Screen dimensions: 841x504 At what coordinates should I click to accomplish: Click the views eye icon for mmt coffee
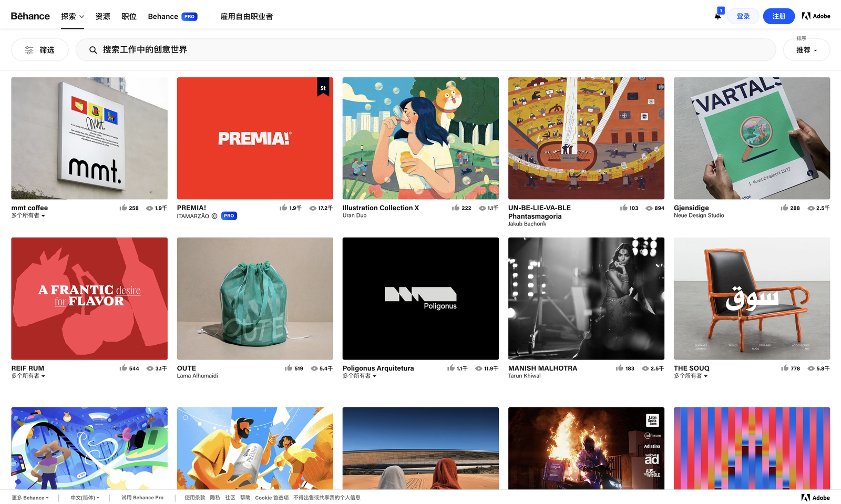[149, 208]
